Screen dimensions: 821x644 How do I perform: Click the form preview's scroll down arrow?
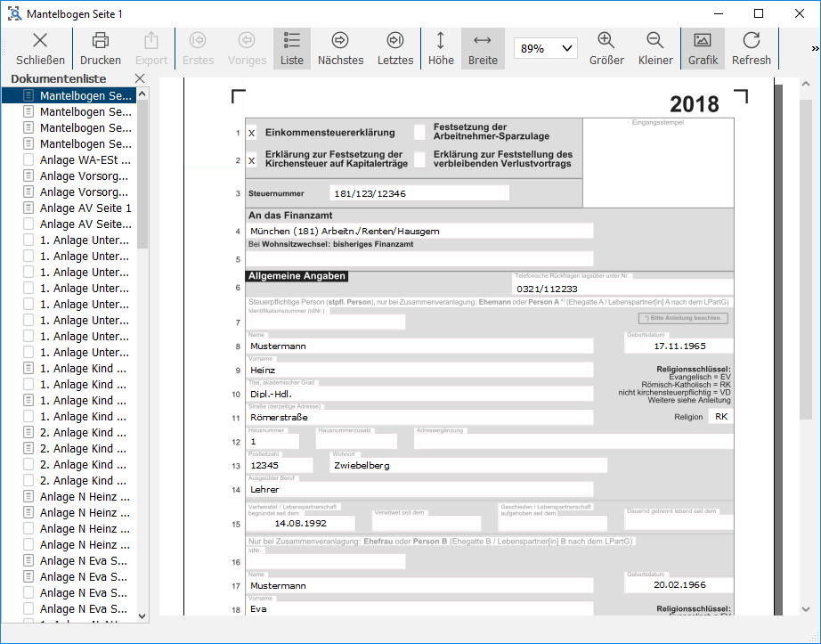(x=806, y=609)
